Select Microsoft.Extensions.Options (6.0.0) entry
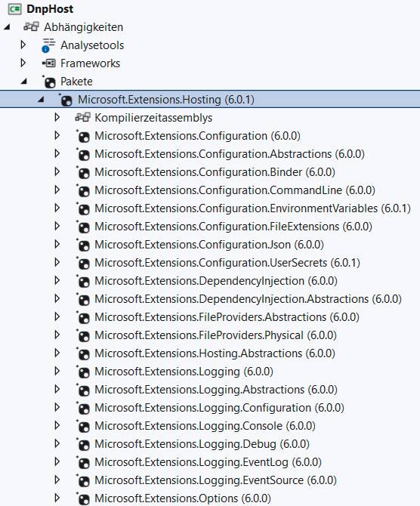The height and width of the screenshot is (506, 420). click(x=183, y=498)
